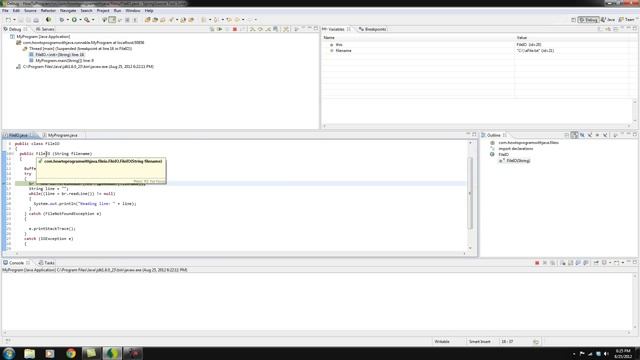Open the File menu

(x=5, y=11)
